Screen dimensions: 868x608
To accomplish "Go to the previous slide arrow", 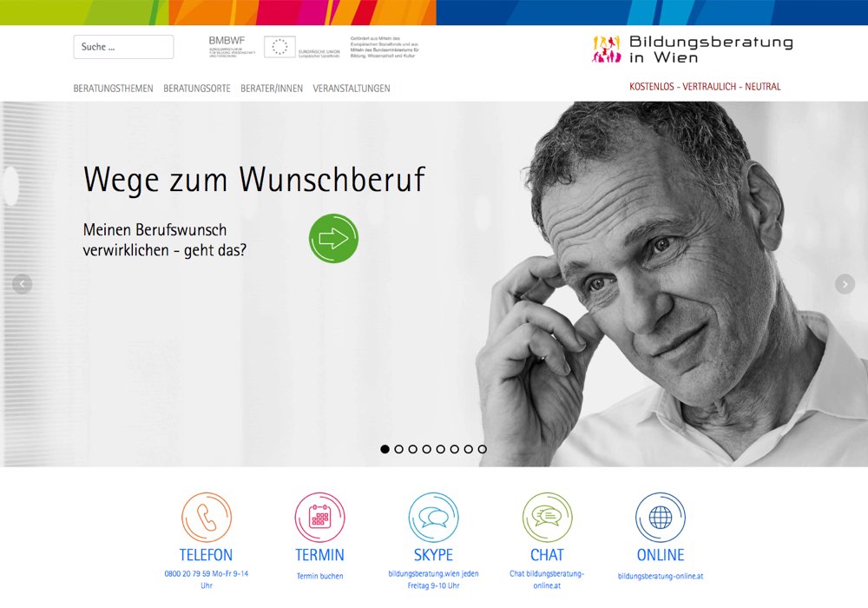I will click(x=23, y=284).
